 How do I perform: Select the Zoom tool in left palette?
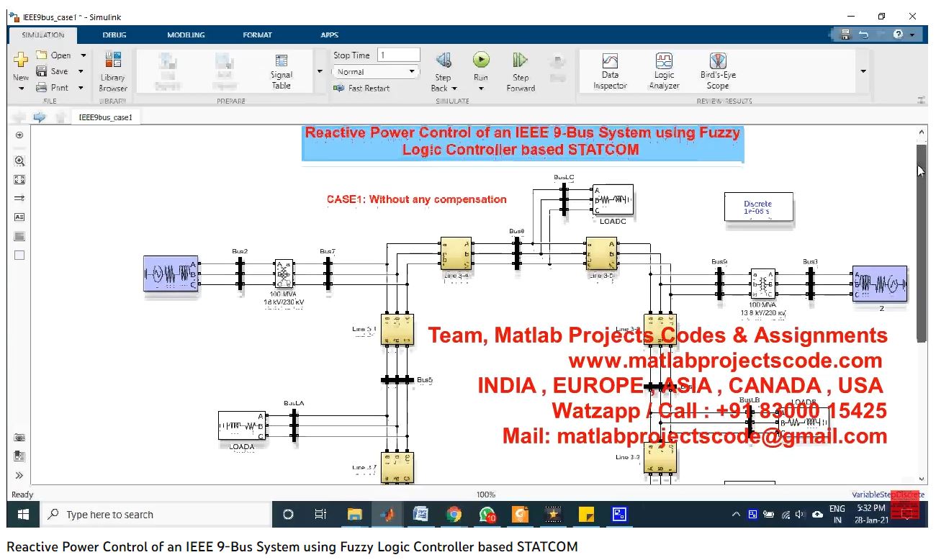pos(19,161)
